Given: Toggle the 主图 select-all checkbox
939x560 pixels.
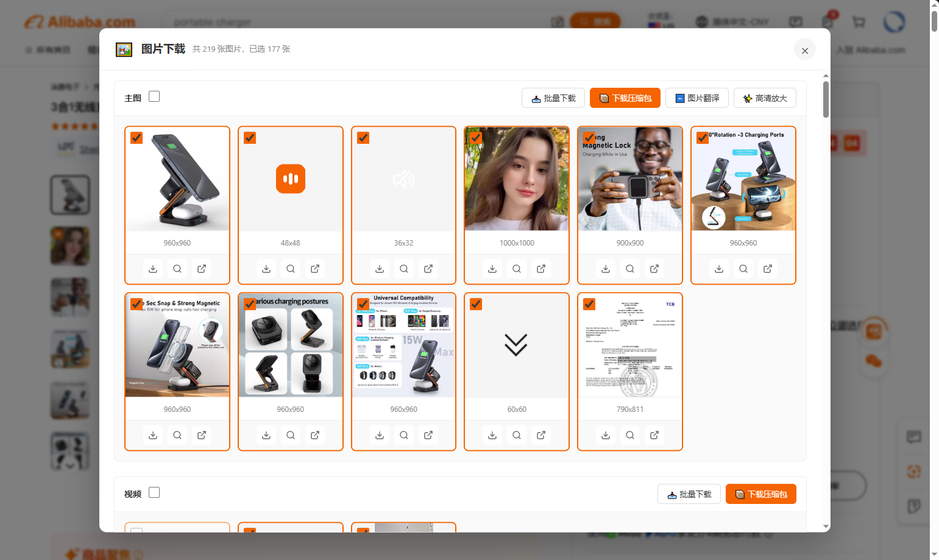Looking at the screenshot, I should (154, 96).
